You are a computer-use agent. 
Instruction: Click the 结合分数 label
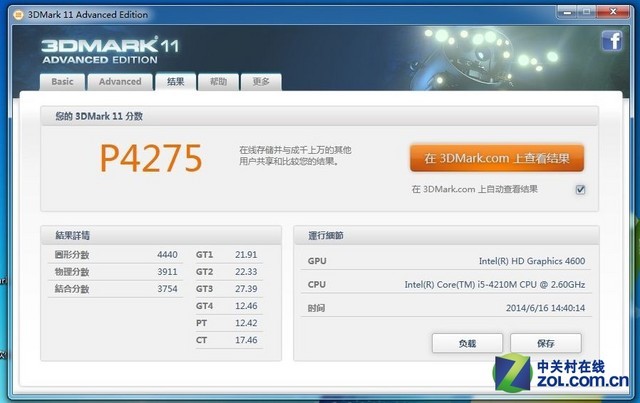pyautogui.click(x=72, y=289)
